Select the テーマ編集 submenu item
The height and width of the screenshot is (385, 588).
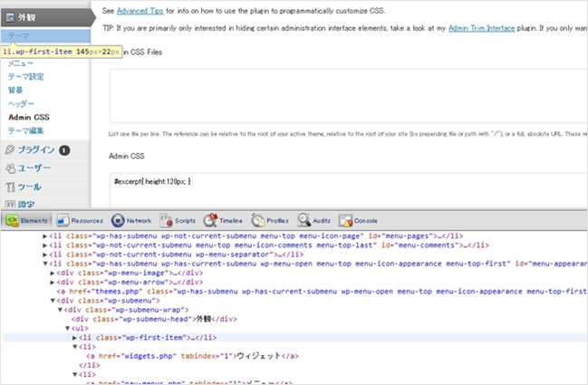click(26, 130)
